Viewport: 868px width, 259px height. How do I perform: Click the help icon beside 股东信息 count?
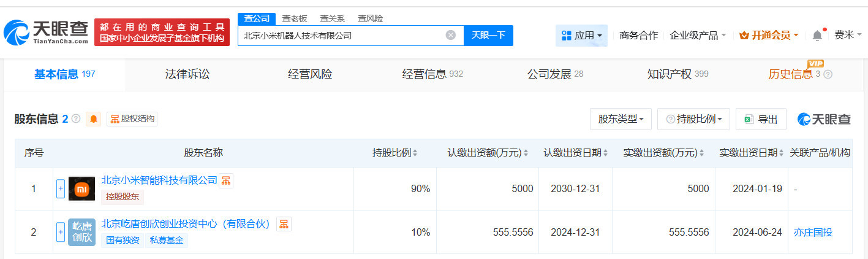pyautogui.click(x=76, y=119)
